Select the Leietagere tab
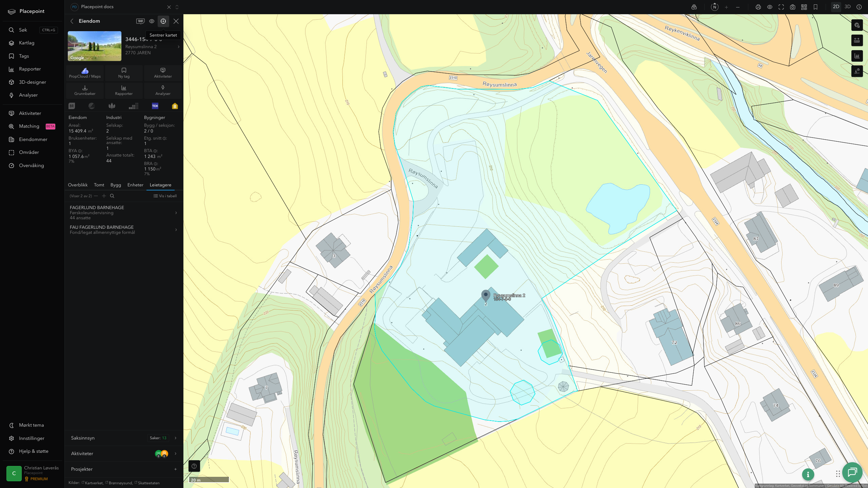868x488 pixels. [x=160, y=185]
